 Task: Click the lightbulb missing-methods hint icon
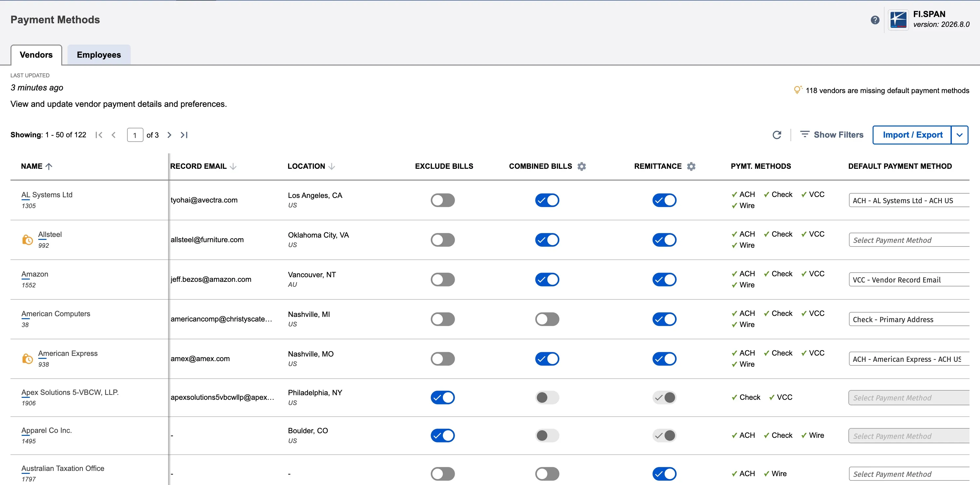click(798, 90)
